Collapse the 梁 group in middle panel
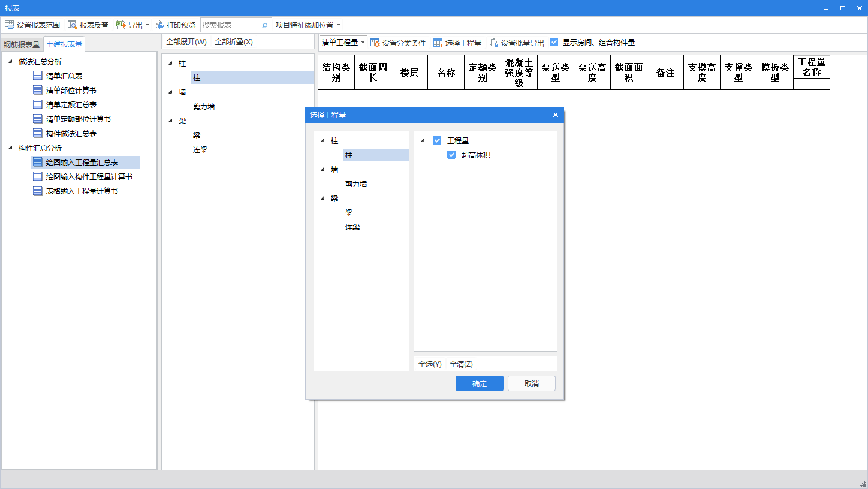 [x=171, y=121]
